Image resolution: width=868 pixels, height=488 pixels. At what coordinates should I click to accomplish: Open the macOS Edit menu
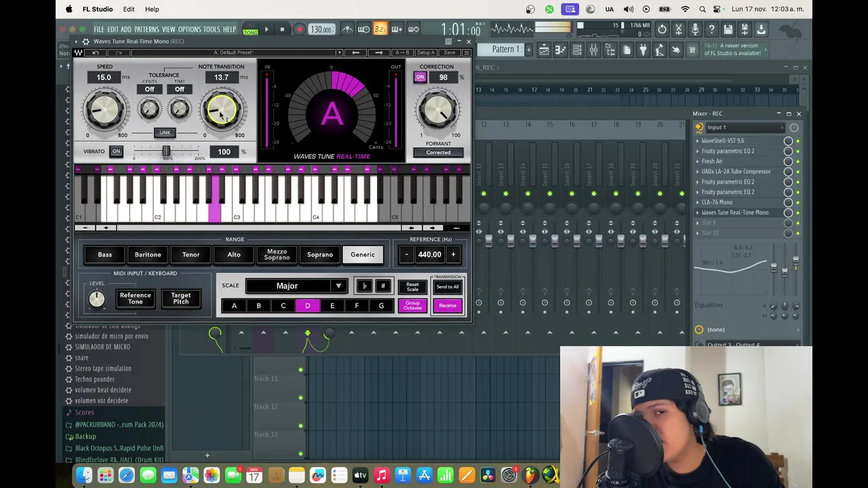(x=128, y=9)
